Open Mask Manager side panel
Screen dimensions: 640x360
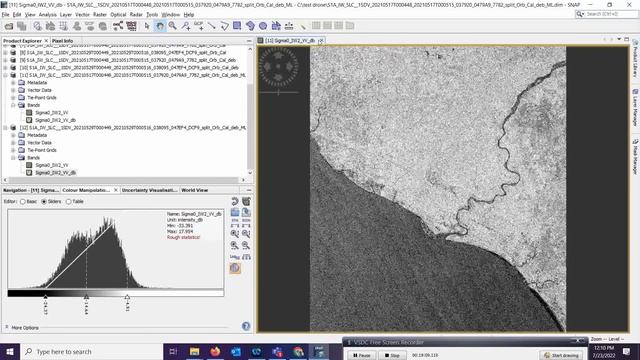click(635, 157)
